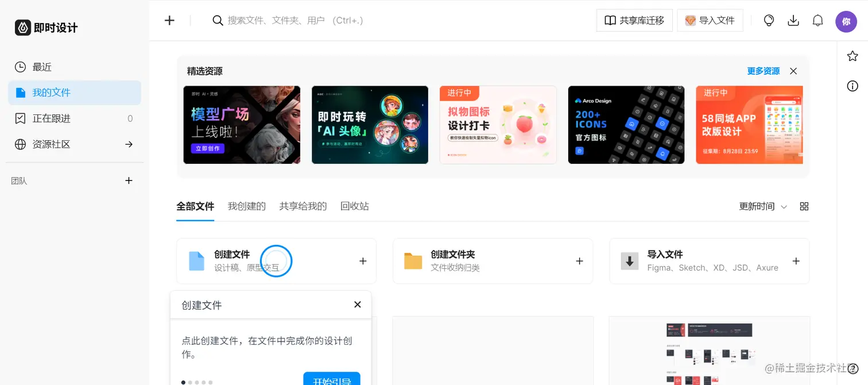Viewport: 868px width, 385px height.
Task: Switch to 共享给我的 tab
Action: [303, 206]
